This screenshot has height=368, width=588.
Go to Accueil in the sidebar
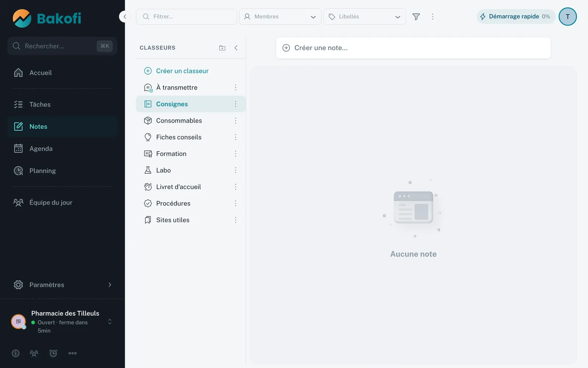pos(62,73)
